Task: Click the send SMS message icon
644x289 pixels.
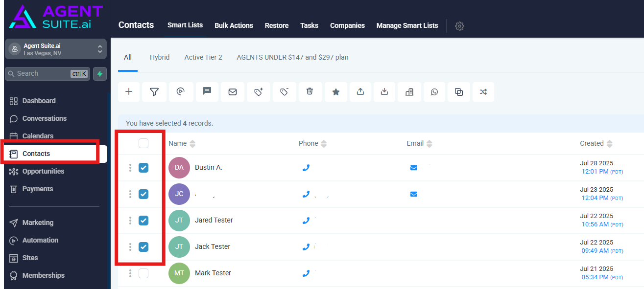Action: [207, 91]
